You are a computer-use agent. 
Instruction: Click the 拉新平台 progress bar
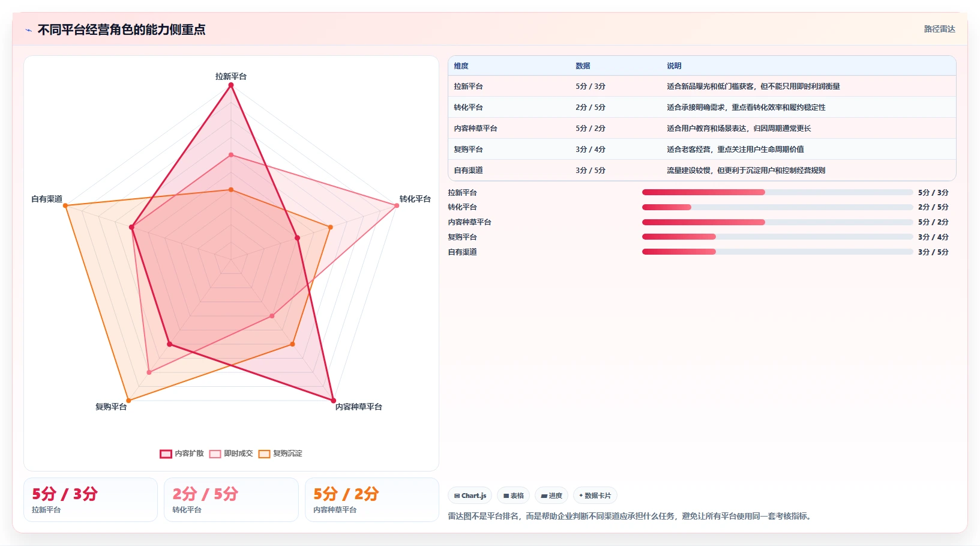[x=777, y=192]
